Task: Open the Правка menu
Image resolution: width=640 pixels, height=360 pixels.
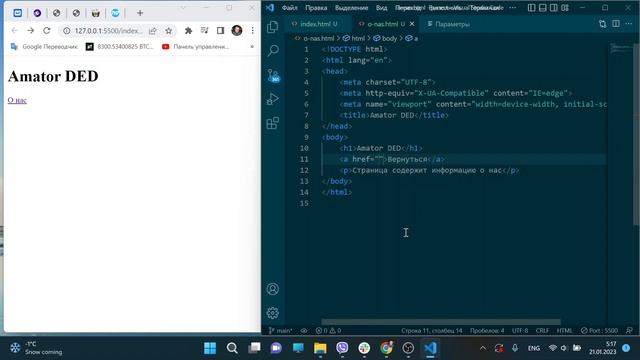Action: [x=316, y=8]
